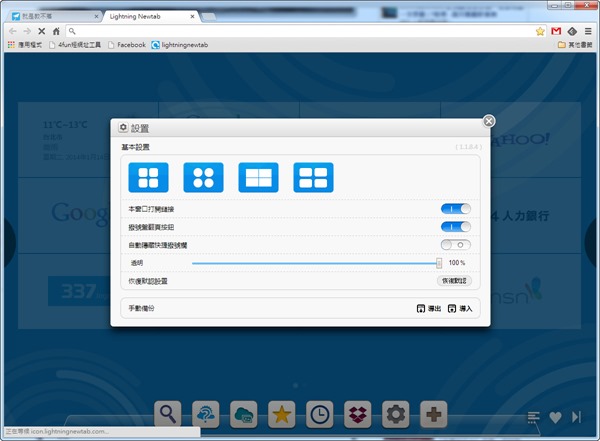Click the browser back arrow
Screen dimensions: 600x441
(x=13, y=31)
